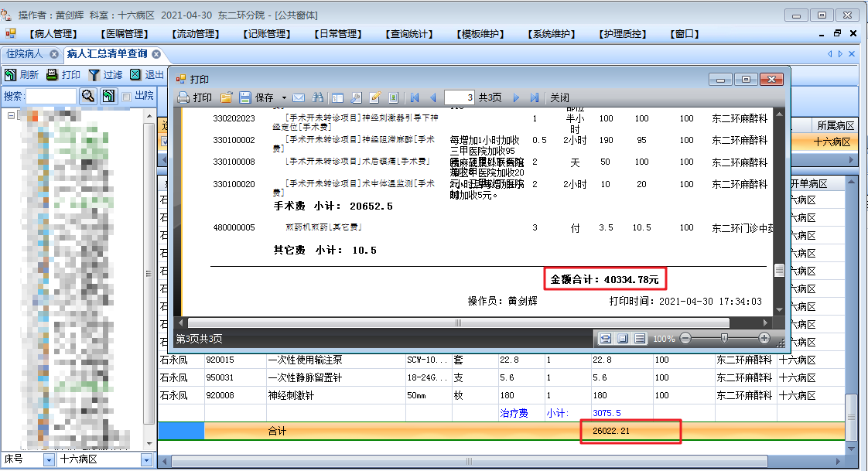Click the zoom slider handle
The width and height of the screenshot is (868, 471).
click(x=724, y=338)
